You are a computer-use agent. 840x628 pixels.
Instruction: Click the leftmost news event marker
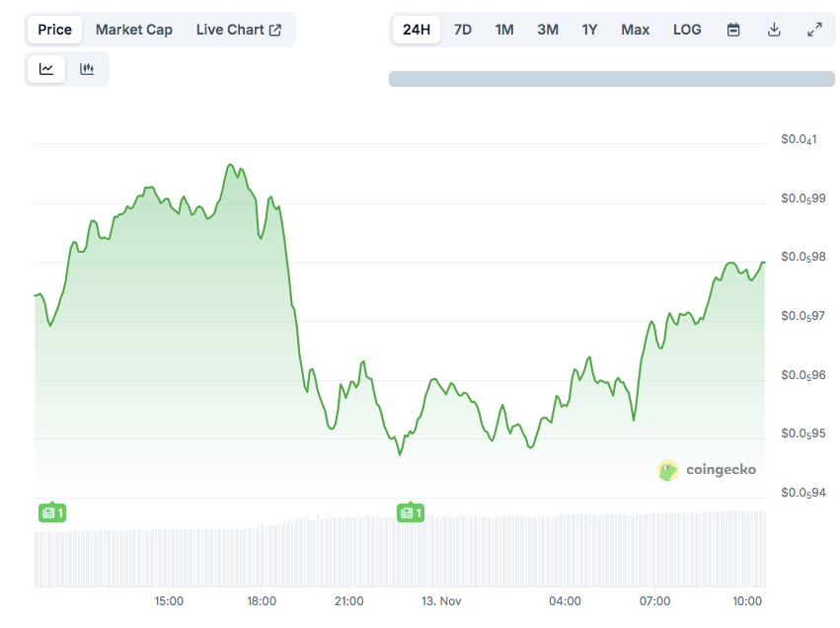[51, 512]
